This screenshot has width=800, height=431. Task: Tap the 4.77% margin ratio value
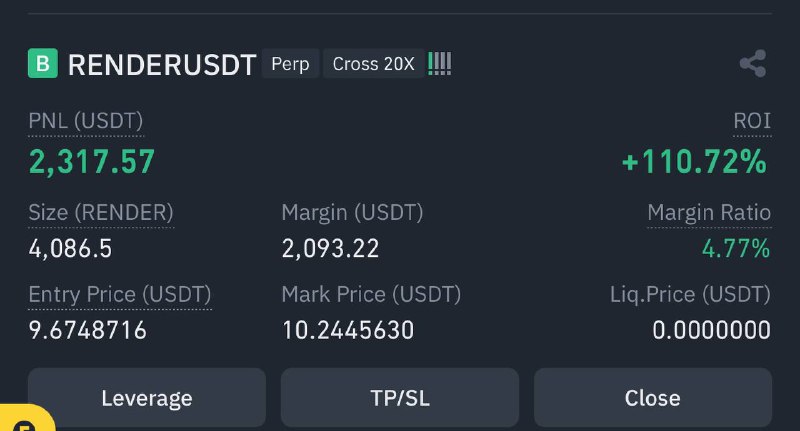pos(736,249)
